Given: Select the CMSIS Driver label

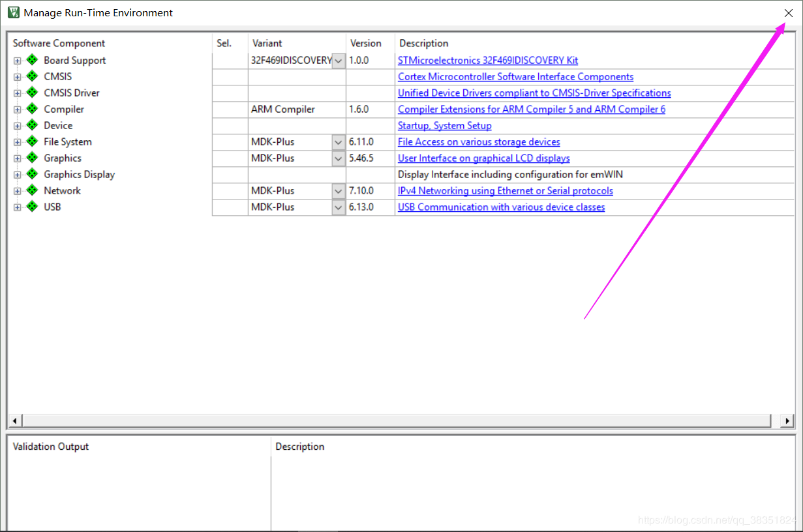Looking at the screenshot, I should [72, 93].
